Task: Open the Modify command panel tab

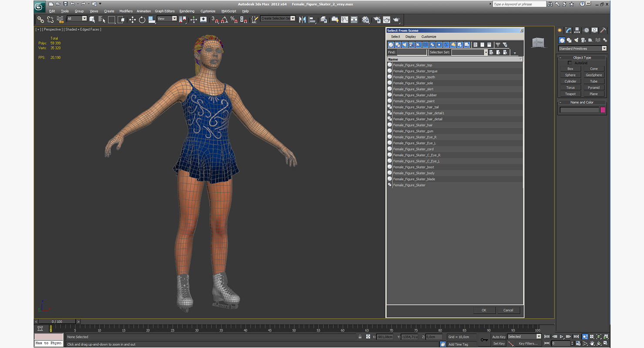Action: click(568, 30)
